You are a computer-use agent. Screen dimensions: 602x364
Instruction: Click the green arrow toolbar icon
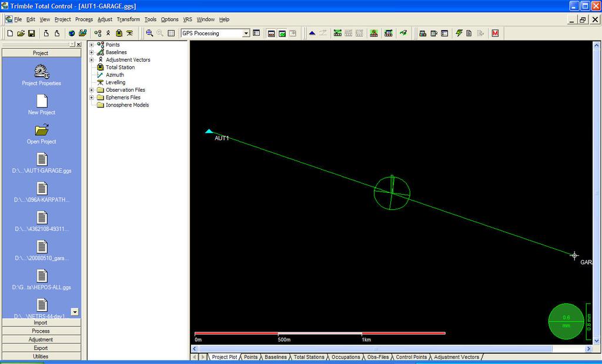(x=403, y=34)
